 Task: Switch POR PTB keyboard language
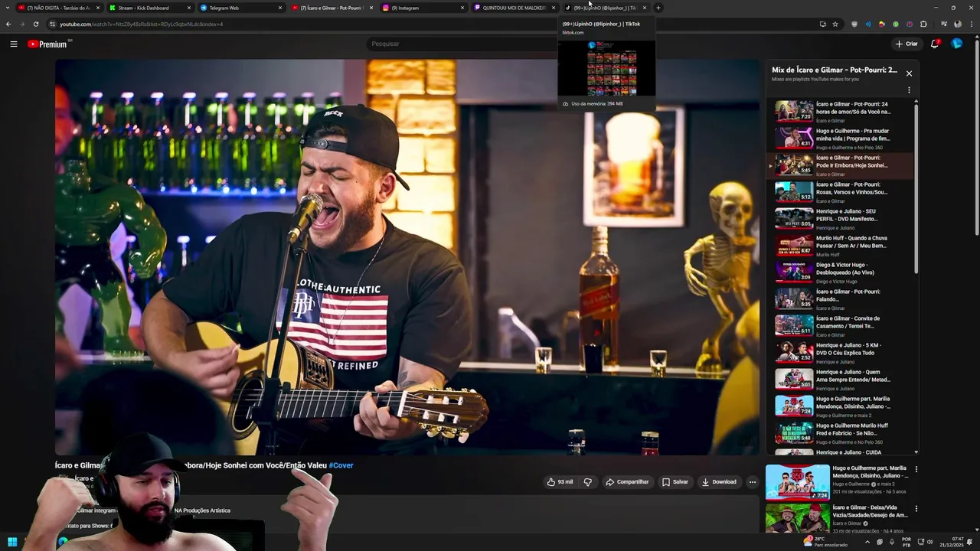(906, 542)
